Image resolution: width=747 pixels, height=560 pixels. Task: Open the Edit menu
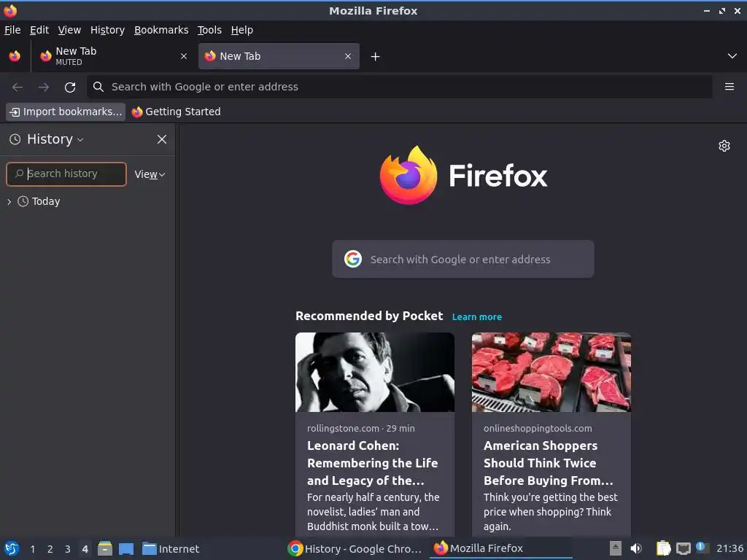tap(39, 30)
